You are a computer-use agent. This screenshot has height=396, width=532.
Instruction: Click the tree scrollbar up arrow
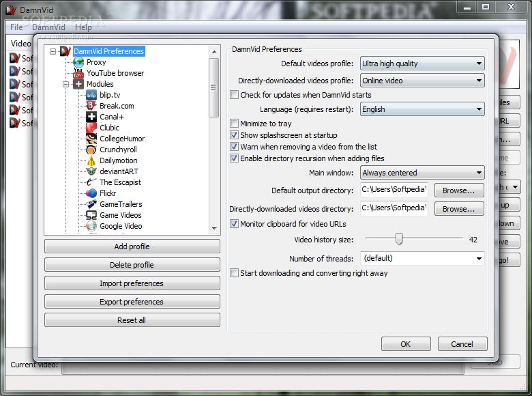click(214, 52)
